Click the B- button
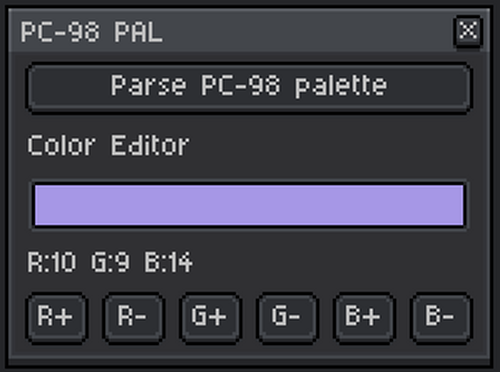 [441, 318]
